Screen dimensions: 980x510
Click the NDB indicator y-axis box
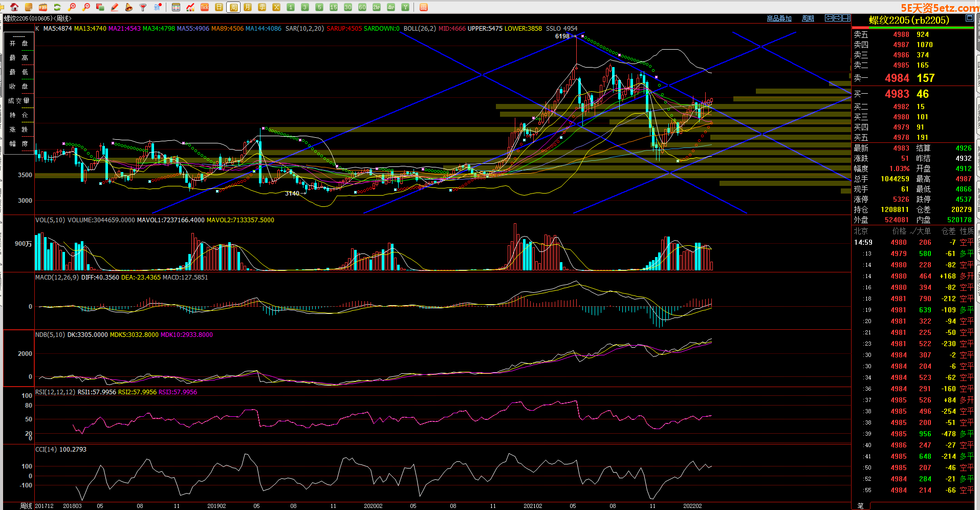pos(19,358)
